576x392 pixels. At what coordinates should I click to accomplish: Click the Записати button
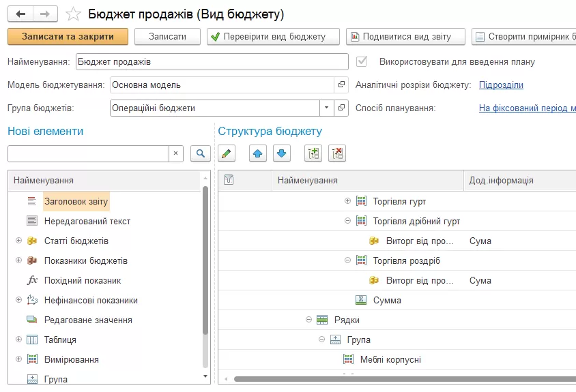167,37
